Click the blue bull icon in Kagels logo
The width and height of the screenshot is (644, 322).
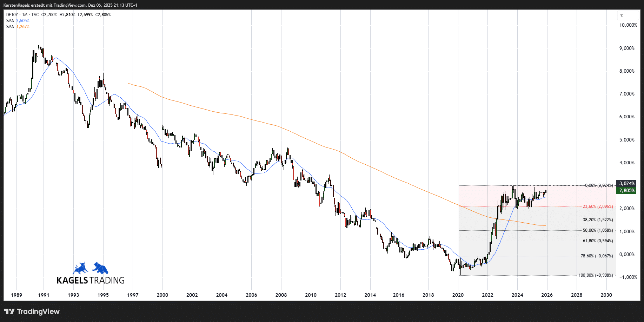80,268
